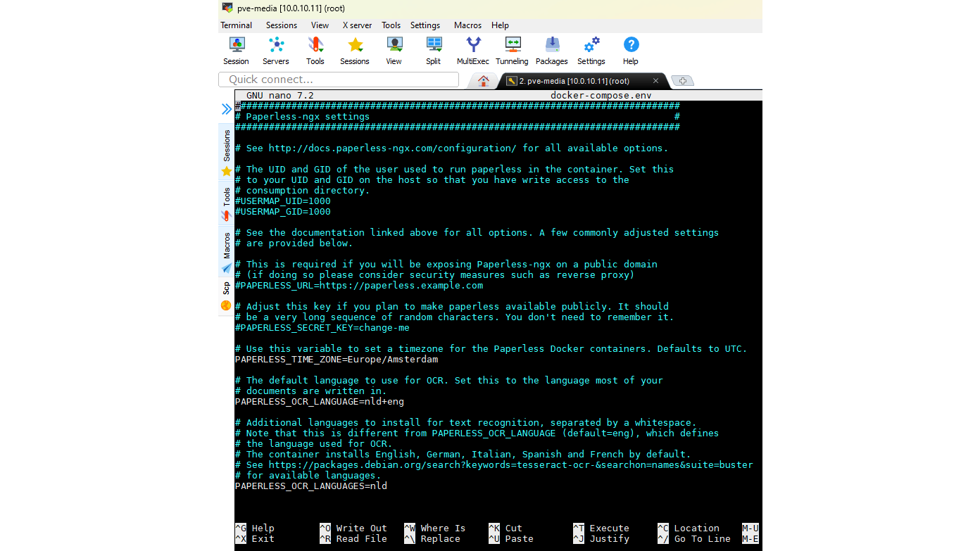The image size is (980, 551).
Task: Click the nano '^K Cut' shortcut
Action: pyautogui.click(x=505, y=528)
